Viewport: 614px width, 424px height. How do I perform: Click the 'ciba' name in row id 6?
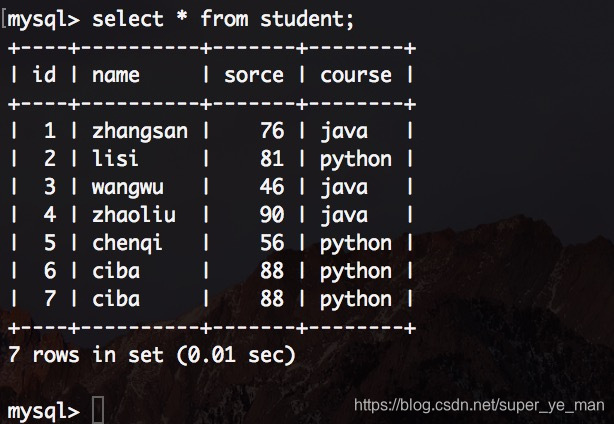pyautogui.click(x=116, y=271)
